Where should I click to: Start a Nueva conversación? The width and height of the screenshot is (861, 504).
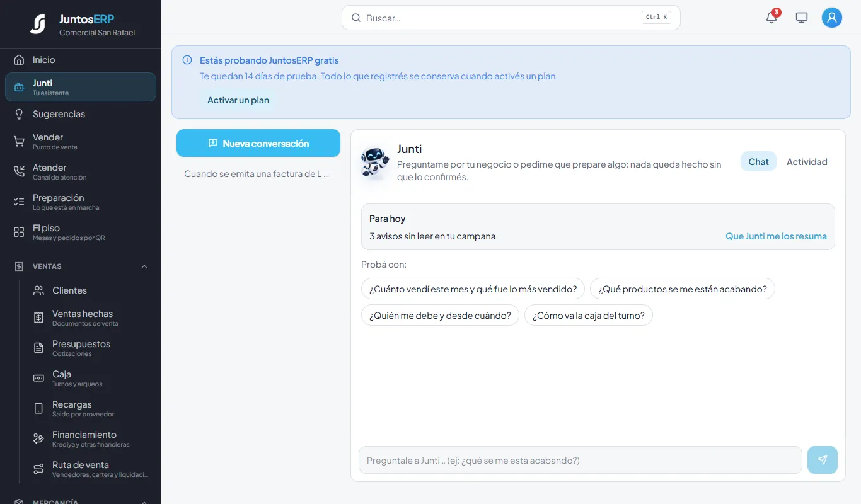pos(258,143)
